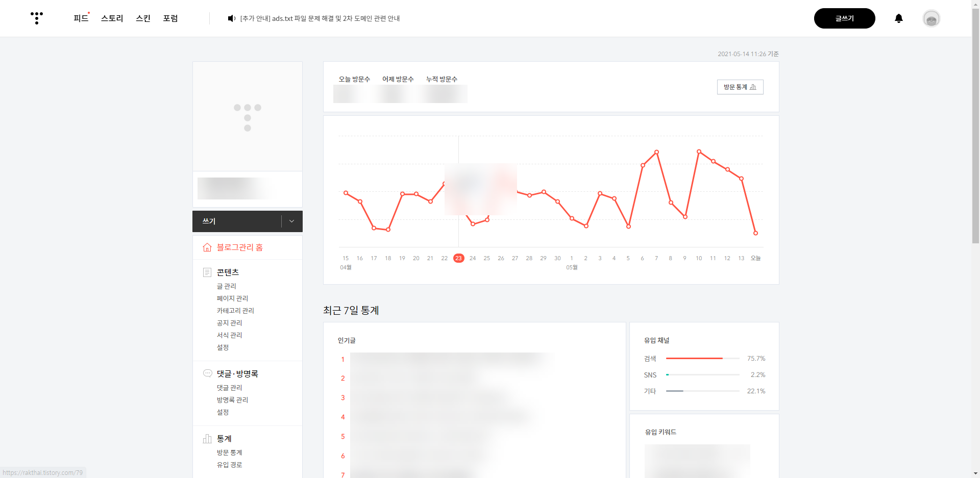Open popular post ranked 4
Image resolution: width=980 pixels, height=478 pixels.
pyautogui.click(x=442, y=417)
